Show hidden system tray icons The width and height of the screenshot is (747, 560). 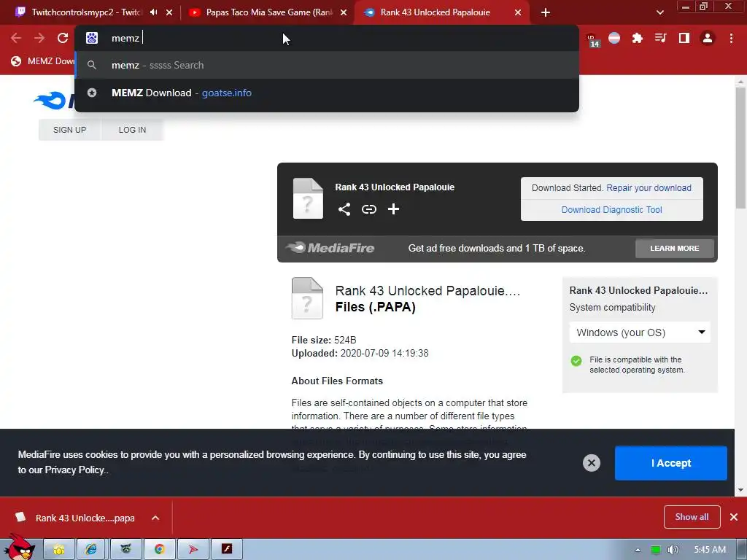(x=638, y=550)
